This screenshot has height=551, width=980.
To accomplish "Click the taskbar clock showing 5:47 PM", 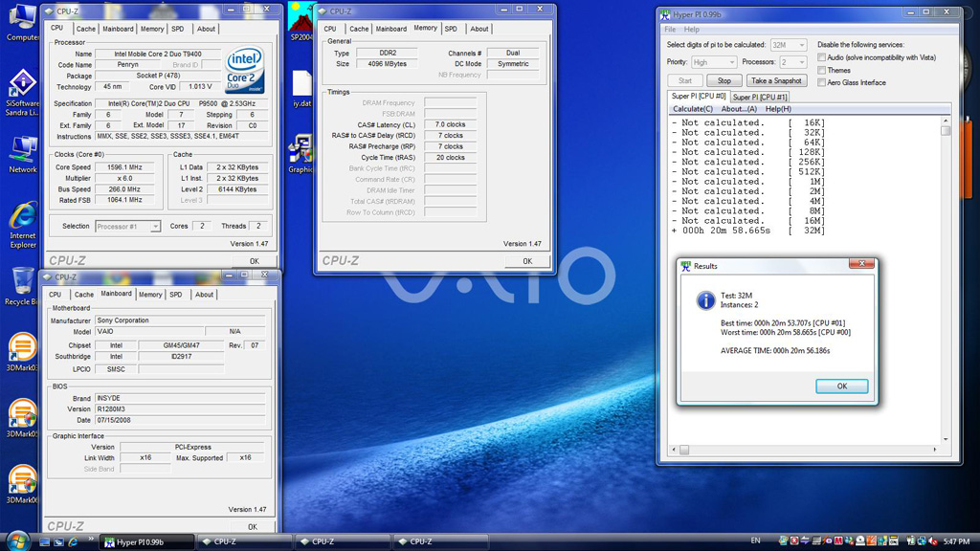I will pos(956,541).
